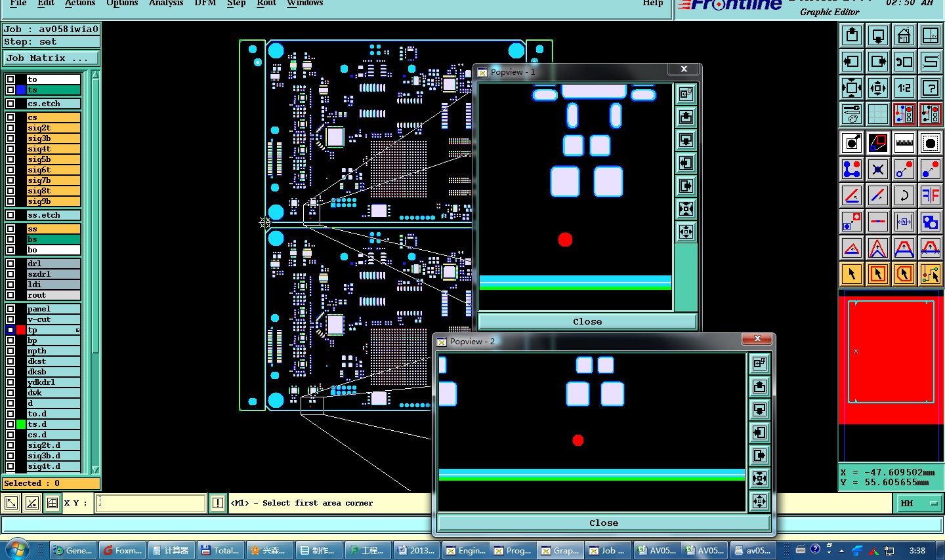Toggle the 'to' layer checkbox
Viewport: 945px width, 560px height.
(10, 79)
